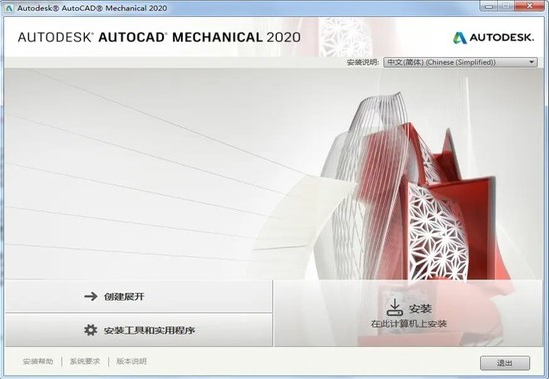This screenshot has height=379, width=549.
Task: View the 版本说明 link
Action: 131,361
